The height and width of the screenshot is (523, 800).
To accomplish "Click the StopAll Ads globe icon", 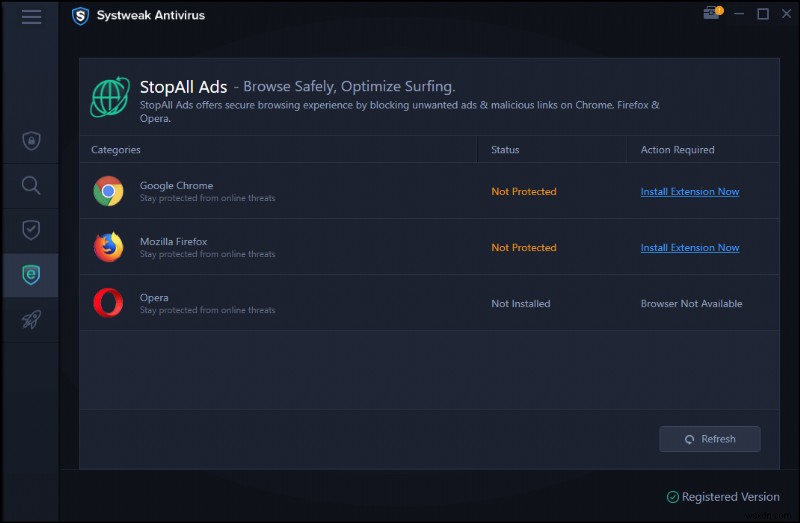I will click(110, 97).
